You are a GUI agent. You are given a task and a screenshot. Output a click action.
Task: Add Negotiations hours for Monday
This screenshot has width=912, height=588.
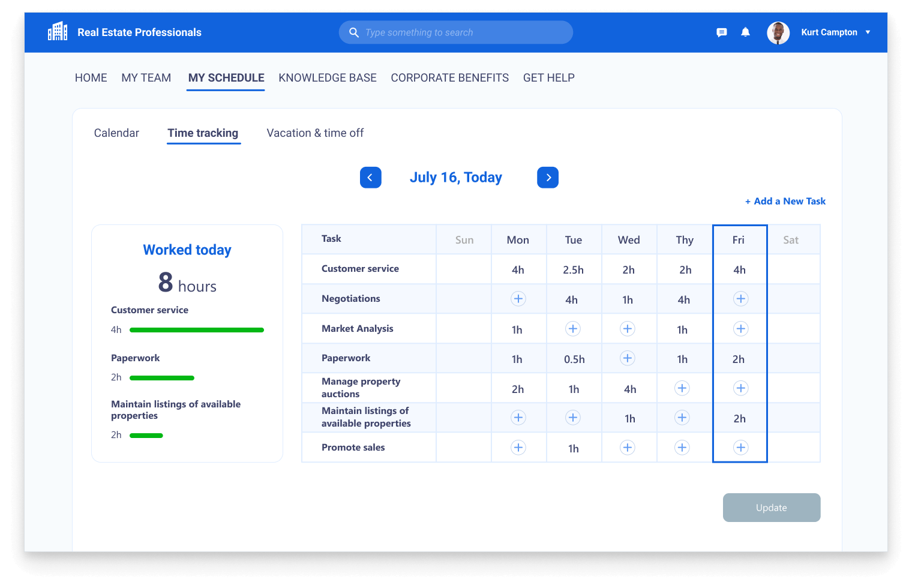(518, 299)
